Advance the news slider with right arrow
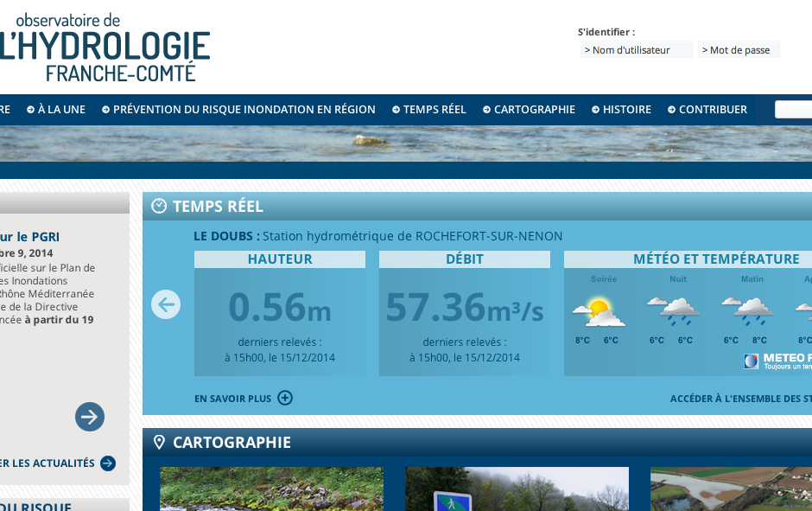812x511 pixels. point(90,417)
